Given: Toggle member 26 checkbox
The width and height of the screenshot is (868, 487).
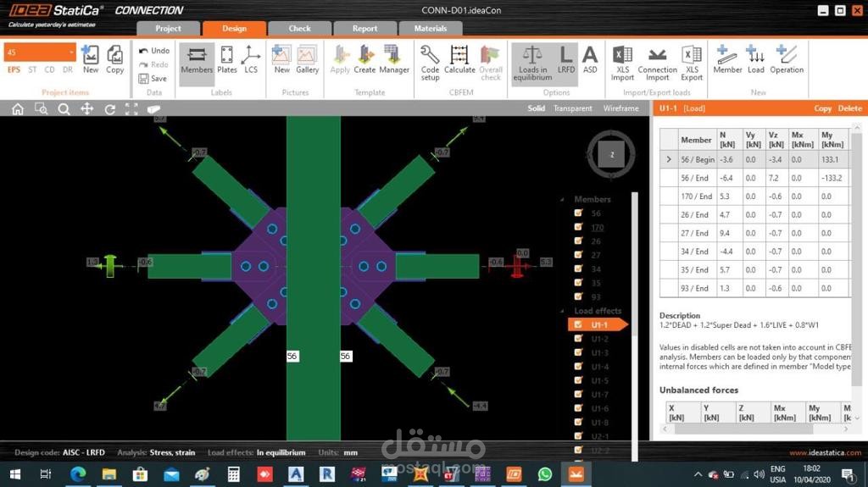Looking at the screenshot, I should pos(578,241).
